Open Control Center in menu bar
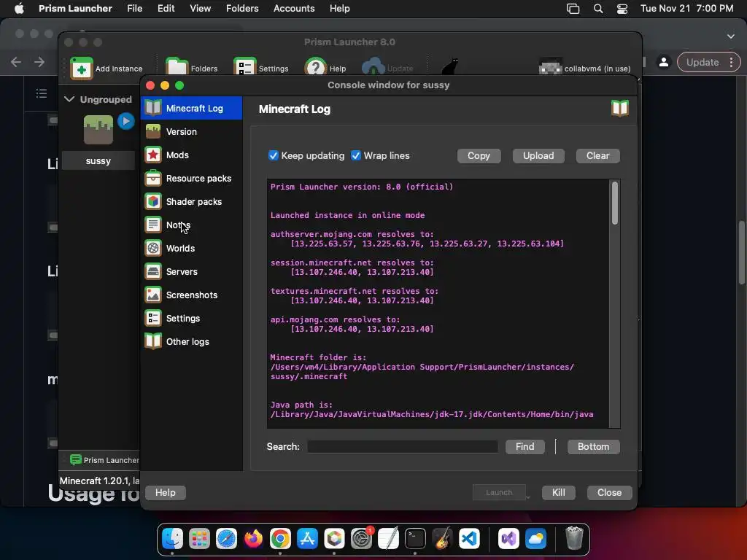Screen dimensions: 747x560 click(622, 9)
